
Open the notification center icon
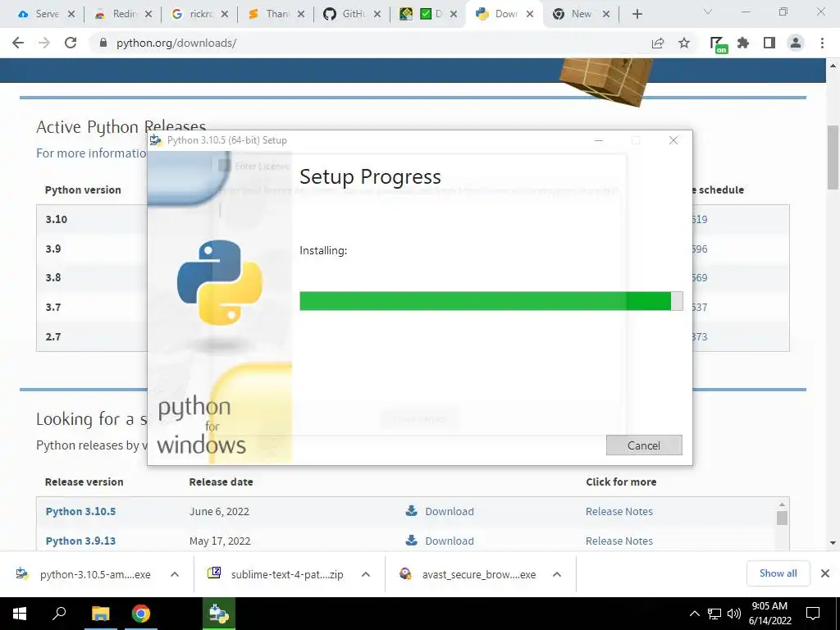[813, 614]
